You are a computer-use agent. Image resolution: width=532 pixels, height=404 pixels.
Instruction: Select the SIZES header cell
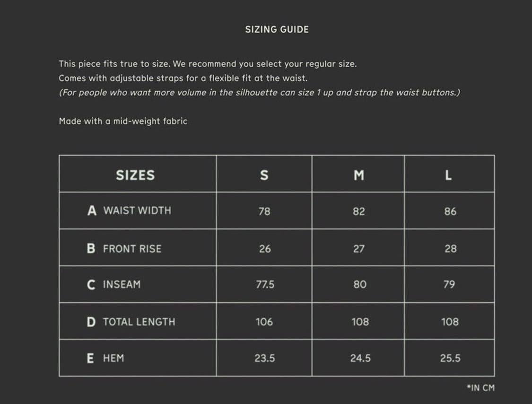(x=135, y=175)
